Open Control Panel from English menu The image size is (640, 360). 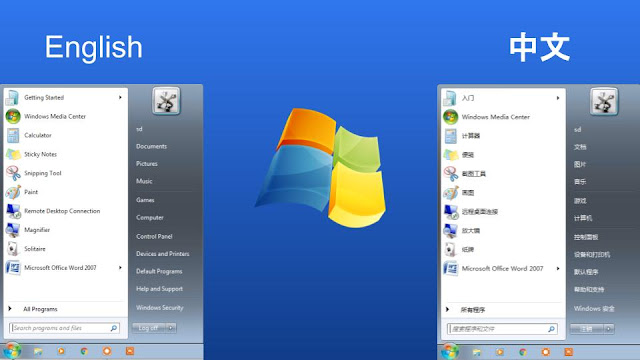tap(154, 236)
